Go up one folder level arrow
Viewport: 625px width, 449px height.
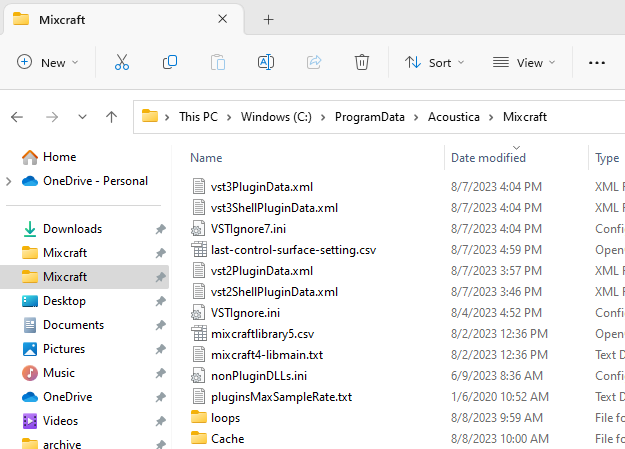click(x=112, y=117)
